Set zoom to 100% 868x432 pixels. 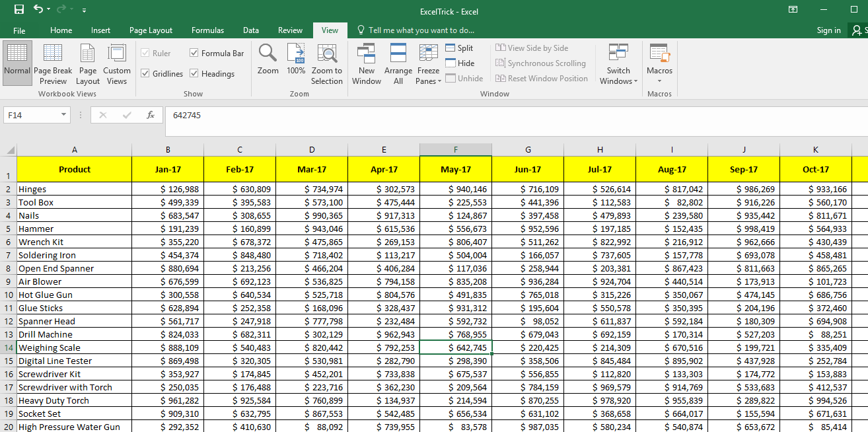296,59
